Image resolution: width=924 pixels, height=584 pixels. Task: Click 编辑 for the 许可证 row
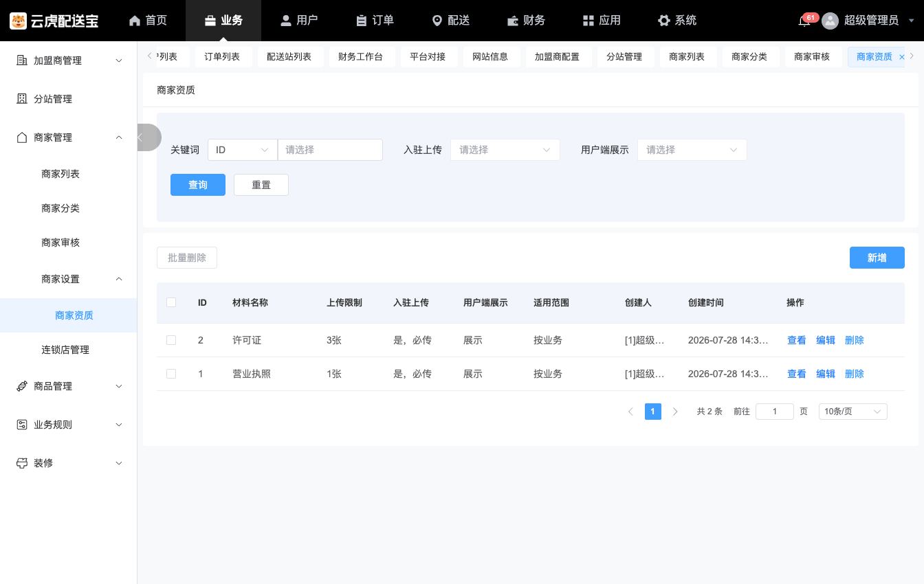826,340
